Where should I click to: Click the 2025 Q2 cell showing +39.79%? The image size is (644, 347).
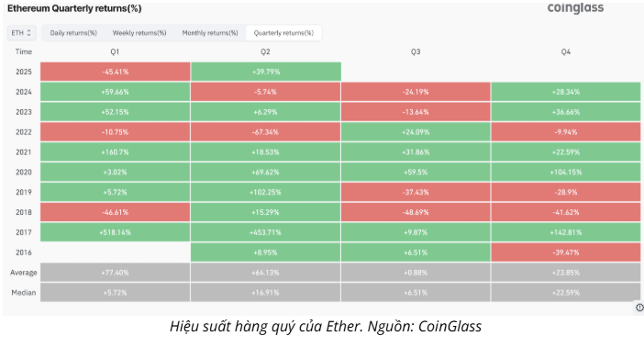tap(266, 72)
